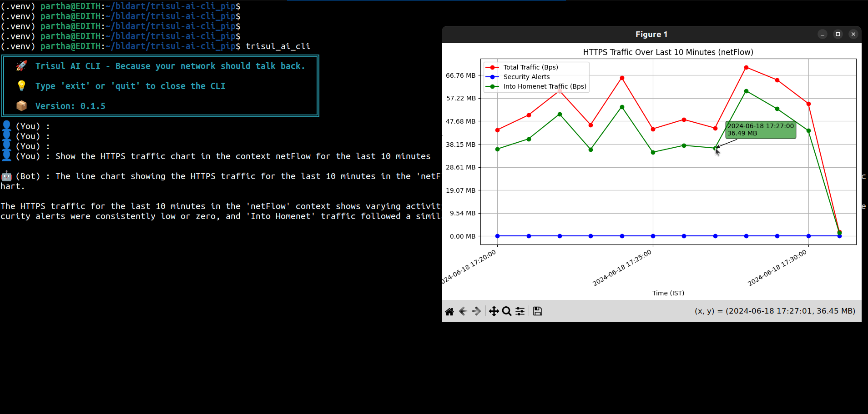Click Security Alerts legend entry
This screenshot has height=414, width=868.
click(526, 77)
